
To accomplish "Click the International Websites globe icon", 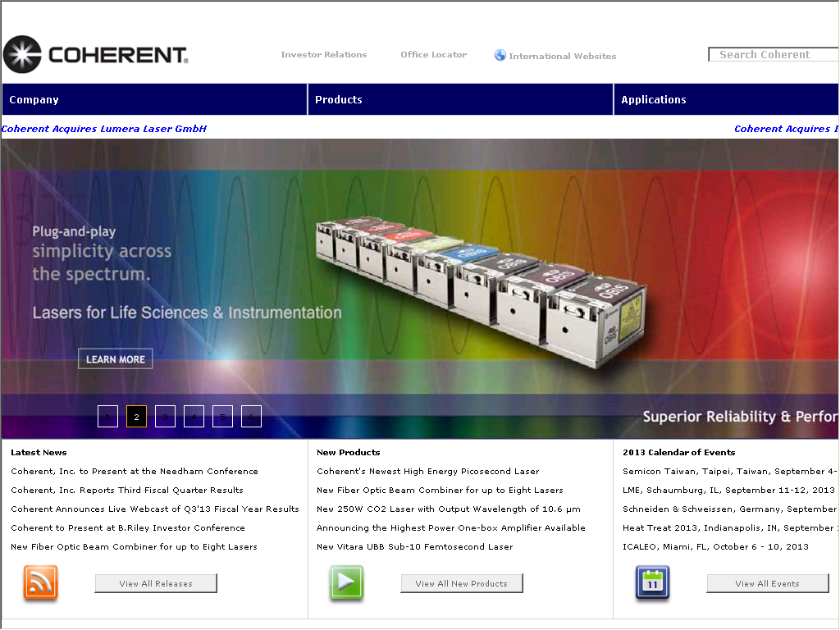I will 500,55.
